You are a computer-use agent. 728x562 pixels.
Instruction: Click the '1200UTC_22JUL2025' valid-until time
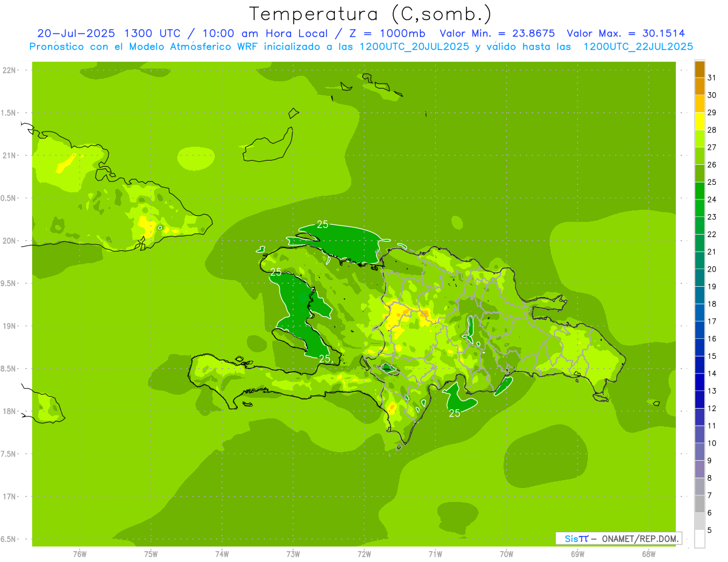638,47
